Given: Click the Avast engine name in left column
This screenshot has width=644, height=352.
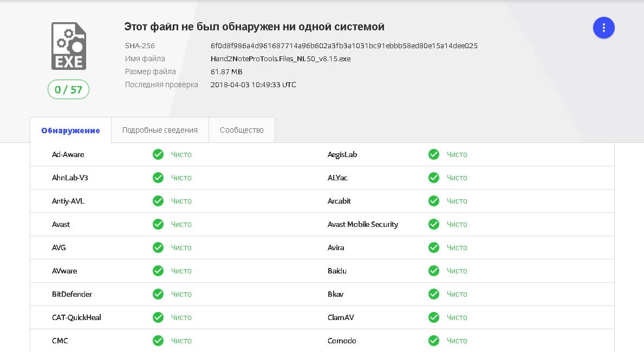Looking at the screenshot, I should pyautogui.click(x=61, y=224).
